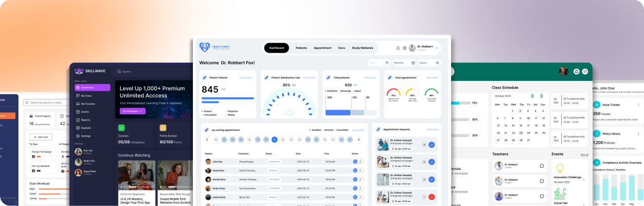This screenshot has height=206, width=644.
Task: Click the chat icon for the first teacher
Action: 542,166
